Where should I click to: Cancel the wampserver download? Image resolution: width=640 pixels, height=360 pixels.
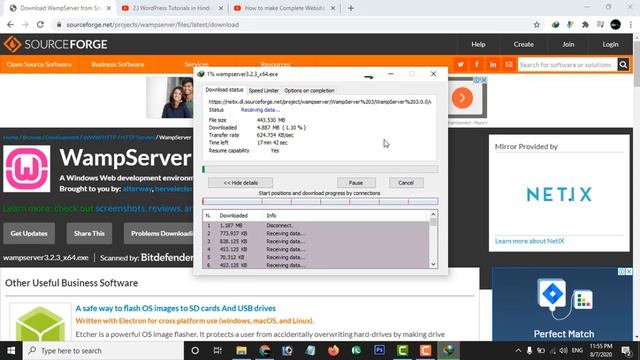click(406, 183)
